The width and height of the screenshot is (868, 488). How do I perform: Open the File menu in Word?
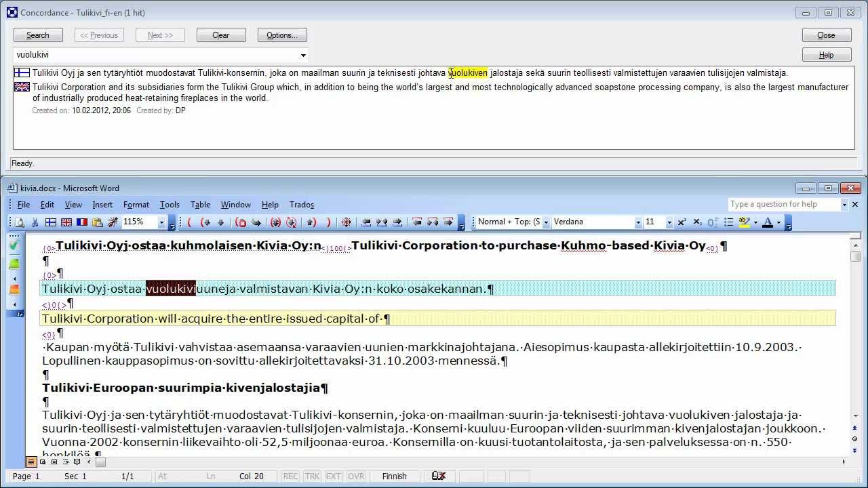click(x=24, y=205)
